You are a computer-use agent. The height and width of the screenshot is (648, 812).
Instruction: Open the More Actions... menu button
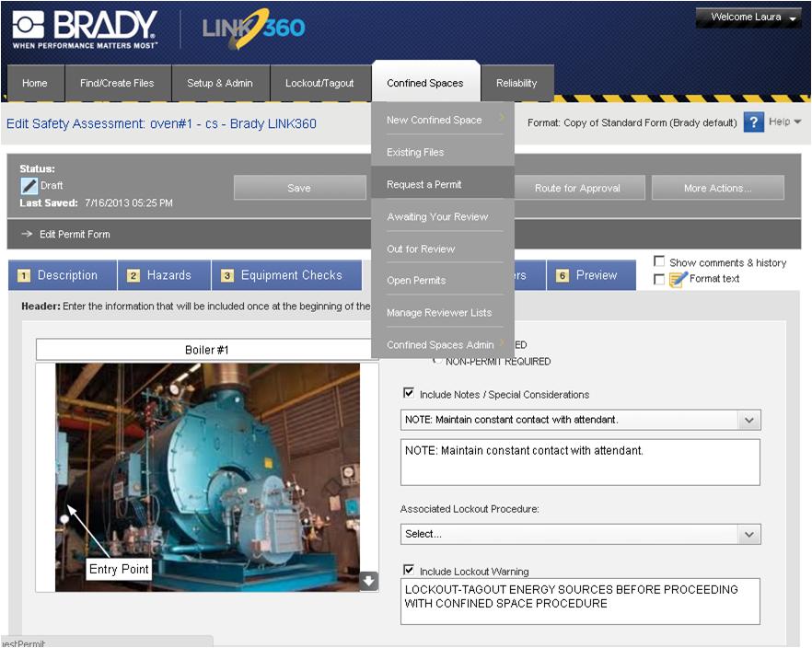718,188
